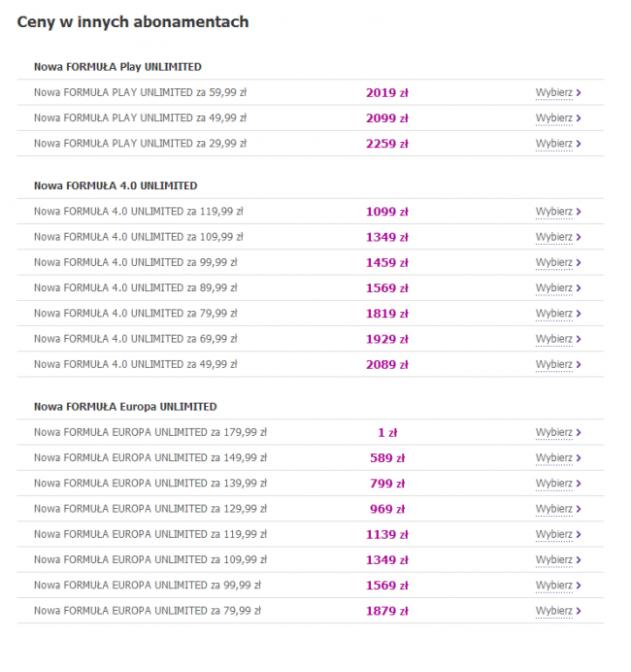Click Wybierz on 4.0 UNLIMITED za 89,99 zł
This screenshot has width=631, height=672.
[x=558, y=288]
